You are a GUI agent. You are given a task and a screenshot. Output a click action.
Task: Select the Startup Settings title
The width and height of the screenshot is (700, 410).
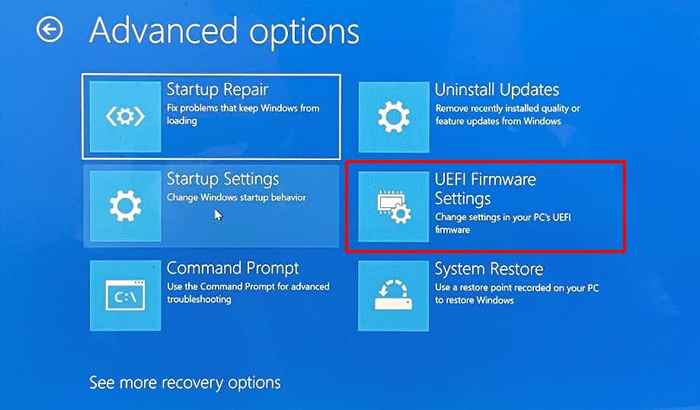point(223,179)
